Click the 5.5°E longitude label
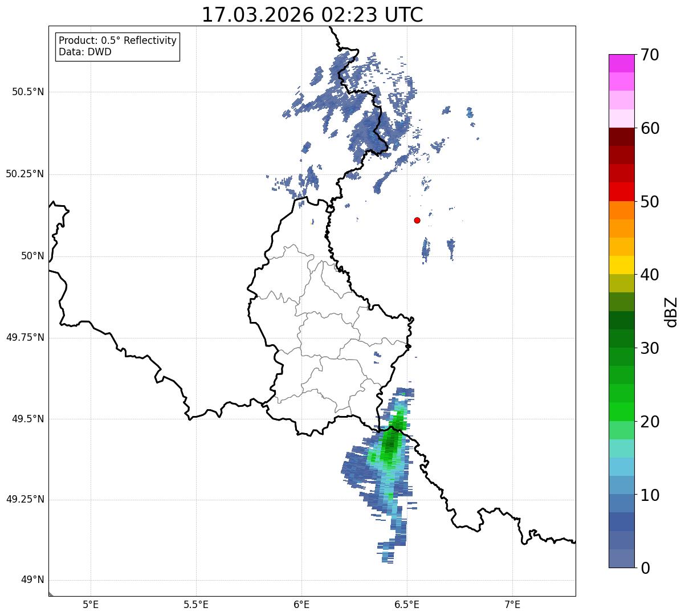 (x=196, y=604)
